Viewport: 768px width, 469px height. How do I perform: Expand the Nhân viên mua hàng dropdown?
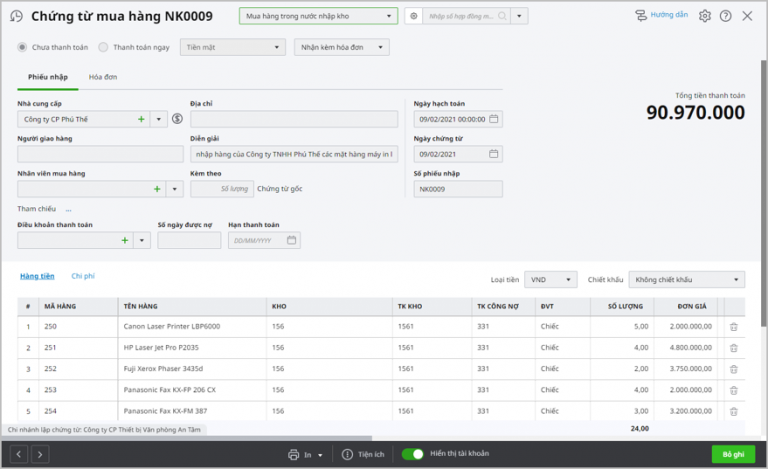click(174, 189)
